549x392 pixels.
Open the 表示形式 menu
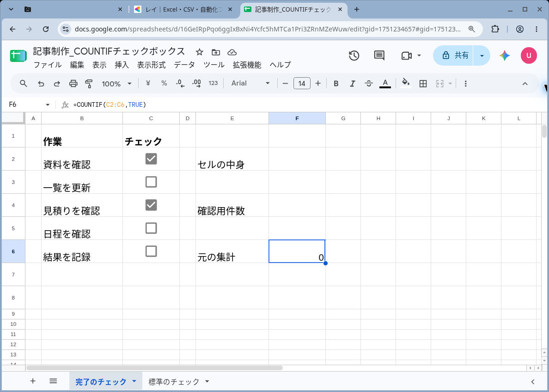(x=151, y=65)
